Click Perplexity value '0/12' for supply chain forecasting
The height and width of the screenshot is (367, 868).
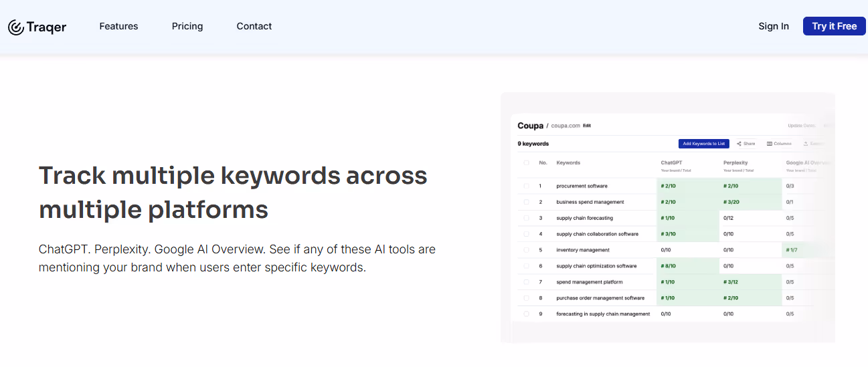tap(728, 218)
